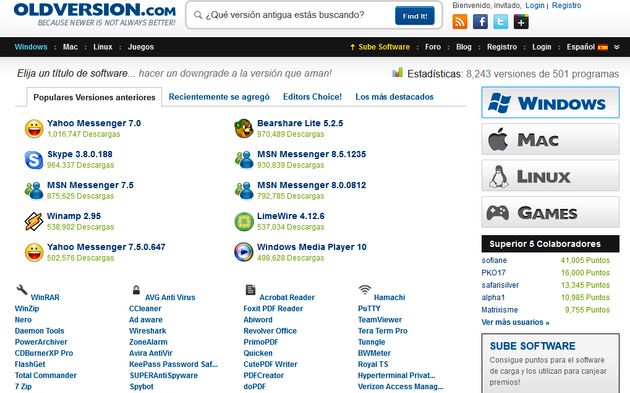This screenshot has height=393, width=630.
Task: Click the wrench utilities category icon
Action: [x=22, y=289]
